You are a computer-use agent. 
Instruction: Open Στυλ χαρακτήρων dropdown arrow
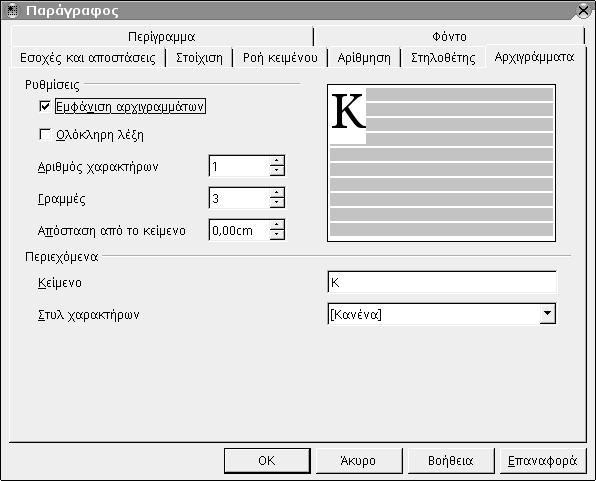547,314
